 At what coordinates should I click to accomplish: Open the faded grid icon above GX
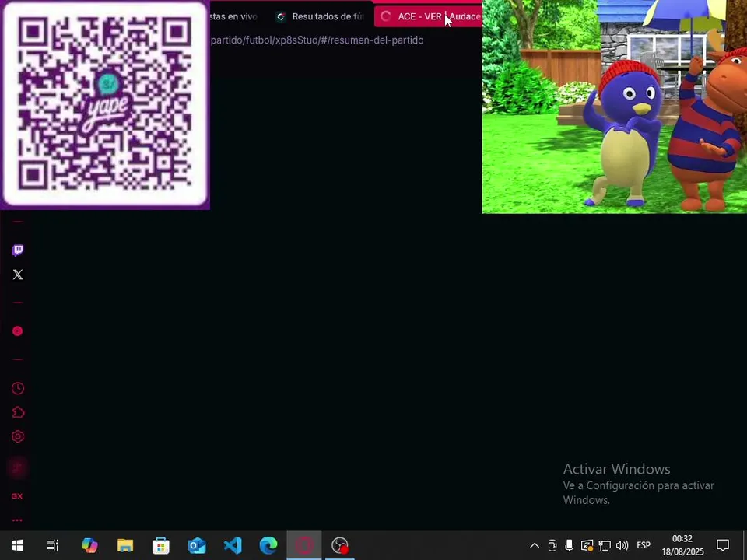click(18, 467)
